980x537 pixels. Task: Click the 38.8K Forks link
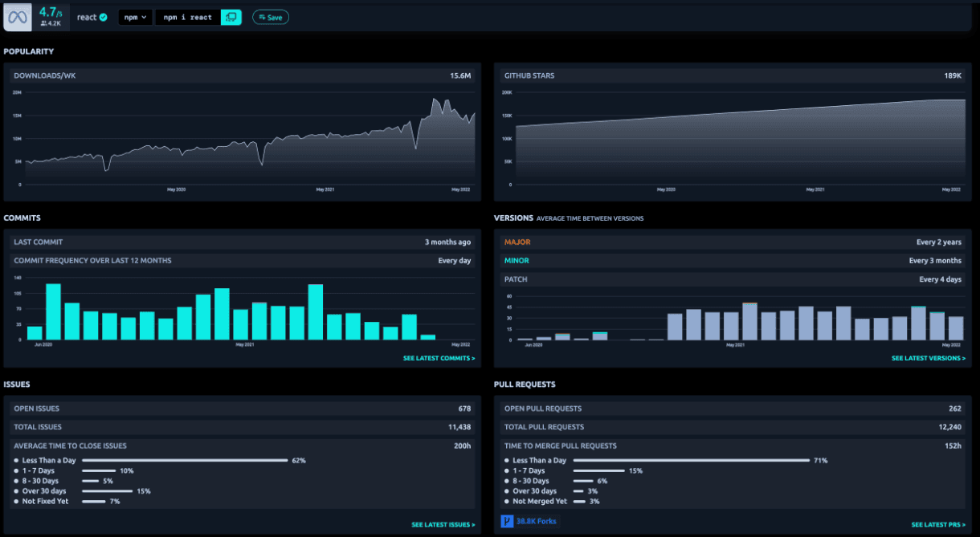(536, 521)
